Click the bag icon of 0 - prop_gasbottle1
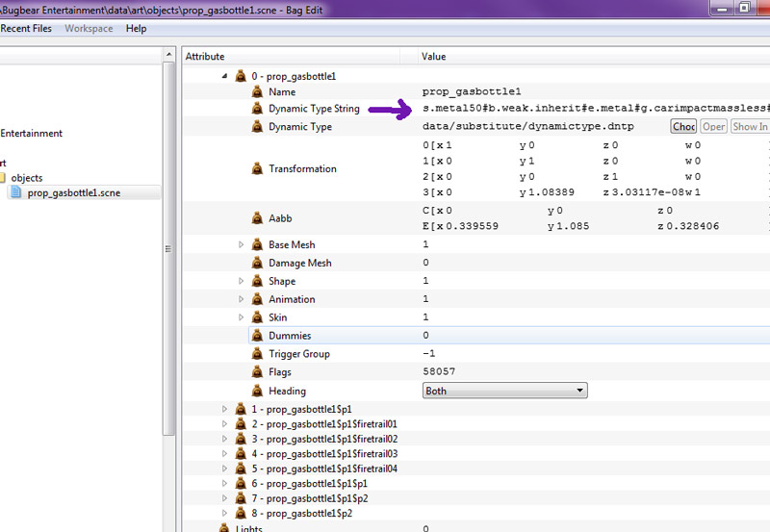Screen dimensions: 770x532 tap(241, 76)
